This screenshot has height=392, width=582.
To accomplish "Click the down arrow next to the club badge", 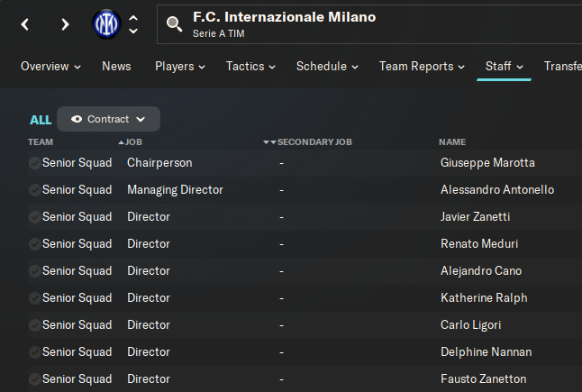I will [133, 32].
